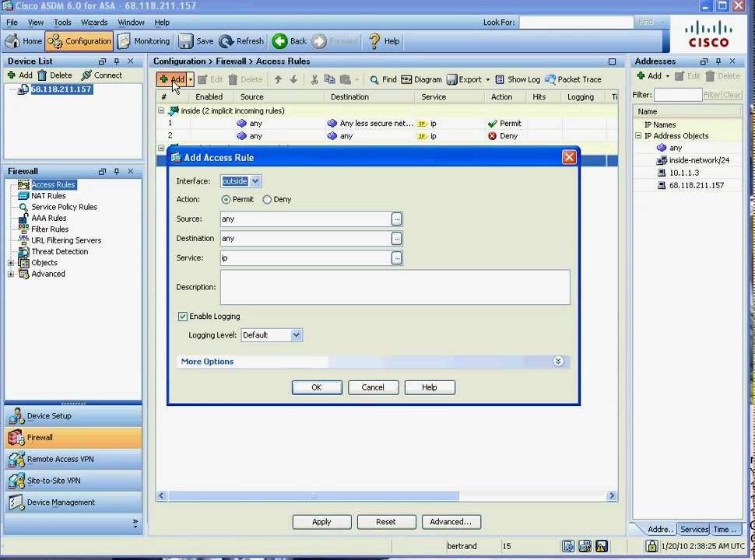Viewport: 755px width, 560px height.
Task: Cut the rule with scissors icon
Action: [x=314, y=79]
